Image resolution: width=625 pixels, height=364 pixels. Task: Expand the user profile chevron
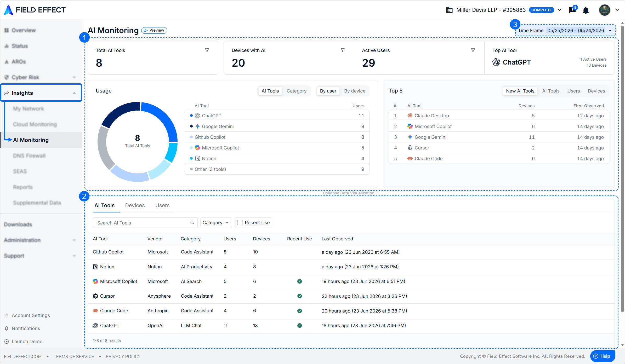(x=617, y=10)
